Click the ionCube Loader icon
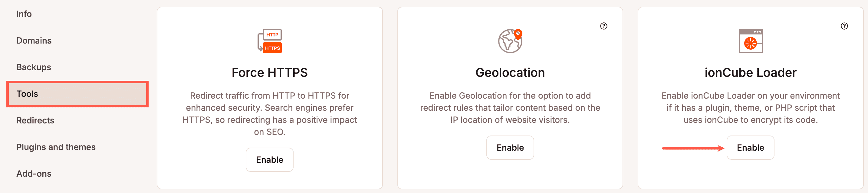868x193 pixels. (x=750, y=41)
